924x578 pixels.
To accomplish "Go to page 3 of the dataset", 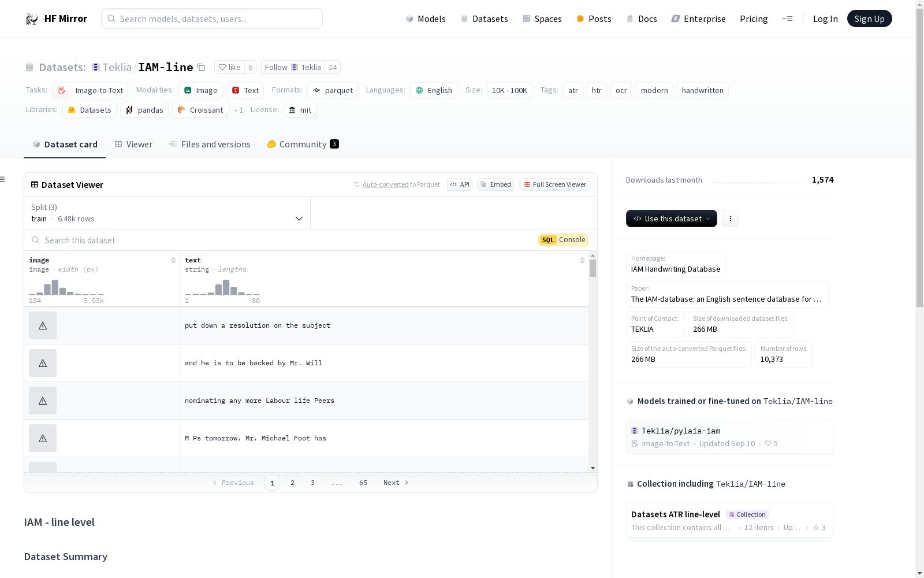I will [x=313, y=483].
